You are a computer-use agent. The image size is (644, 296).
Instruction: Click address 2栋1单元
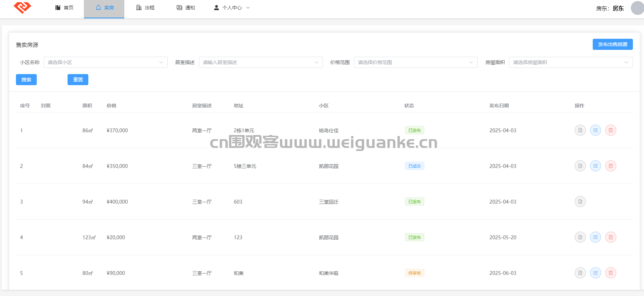(244, 131)
